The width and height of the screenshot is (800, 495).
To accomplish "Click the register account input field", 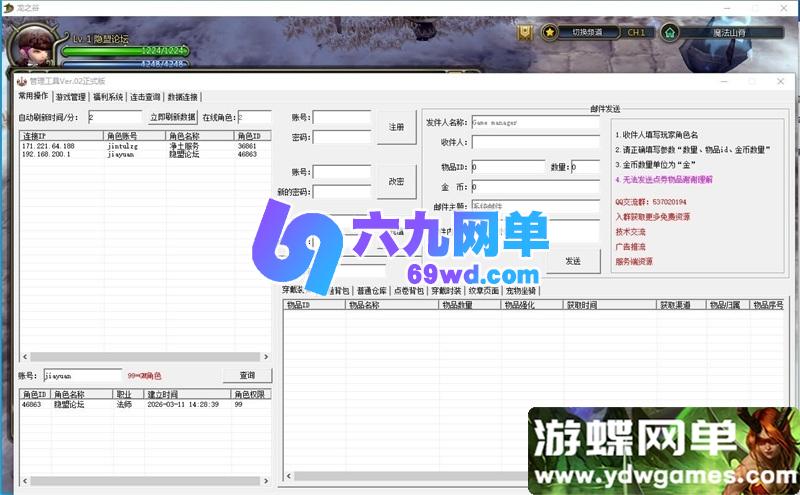I will [x=342, y=117].
